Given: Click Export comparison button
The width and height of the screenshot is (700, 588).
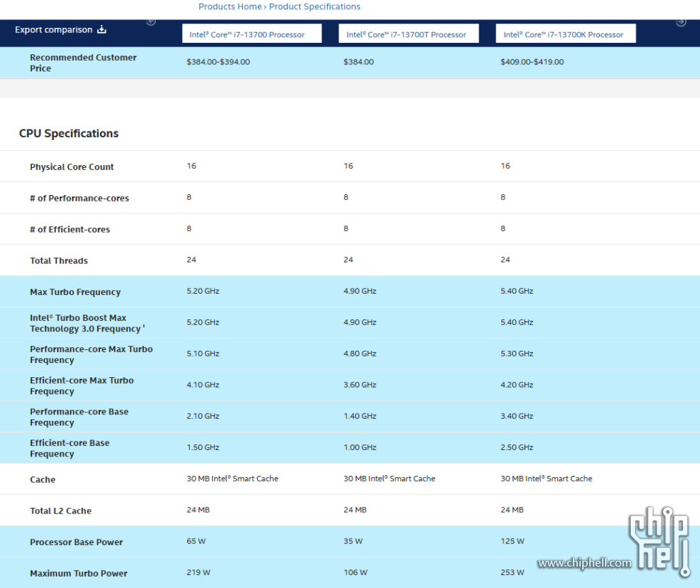Looking at the screenshot, I should coord(60,30).
